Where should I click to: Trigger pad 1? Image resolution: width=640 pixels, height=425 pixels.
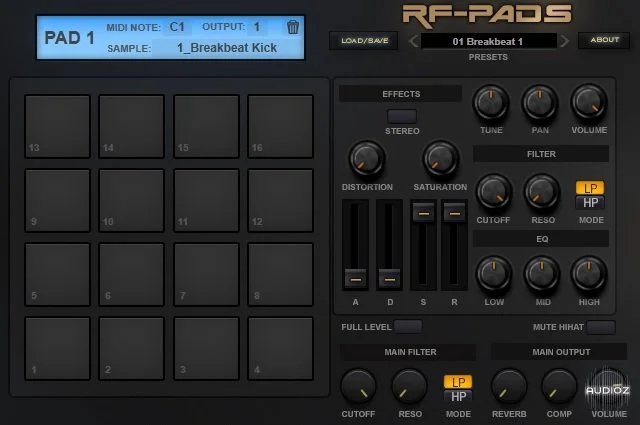pos(58,348)
